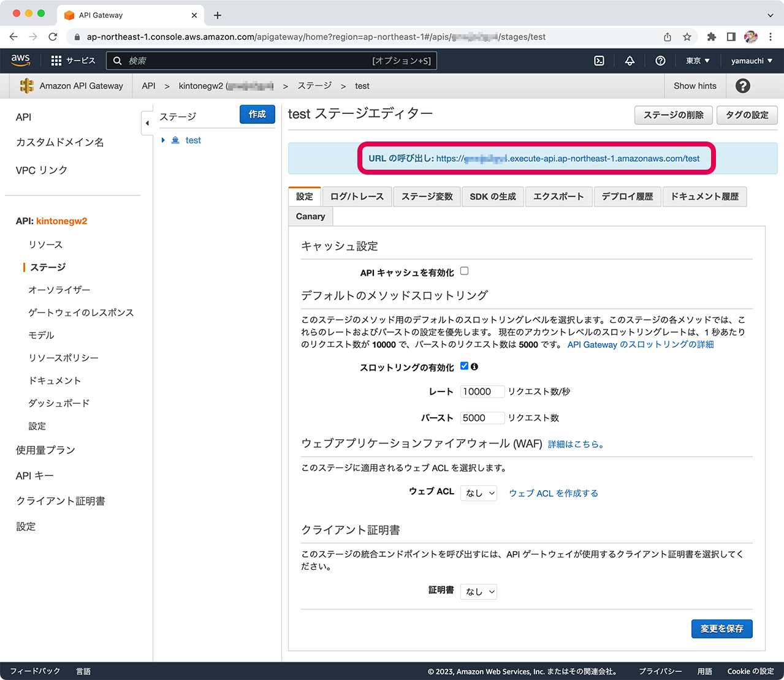Switch to the SDK の生成 tab
This screenshot has height=680, width=784.
tap(493, 197)
